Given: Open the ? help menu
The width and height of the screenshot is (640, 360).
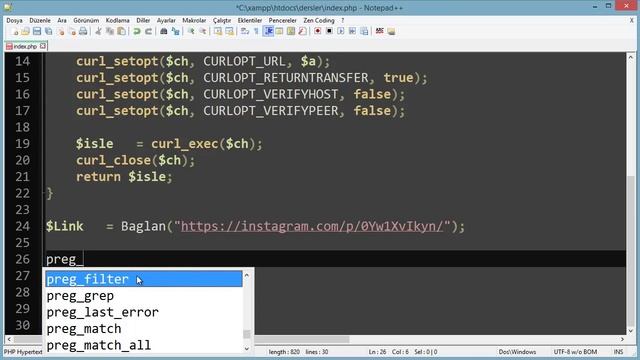Looking at the screenshot, I should [342, 20].
